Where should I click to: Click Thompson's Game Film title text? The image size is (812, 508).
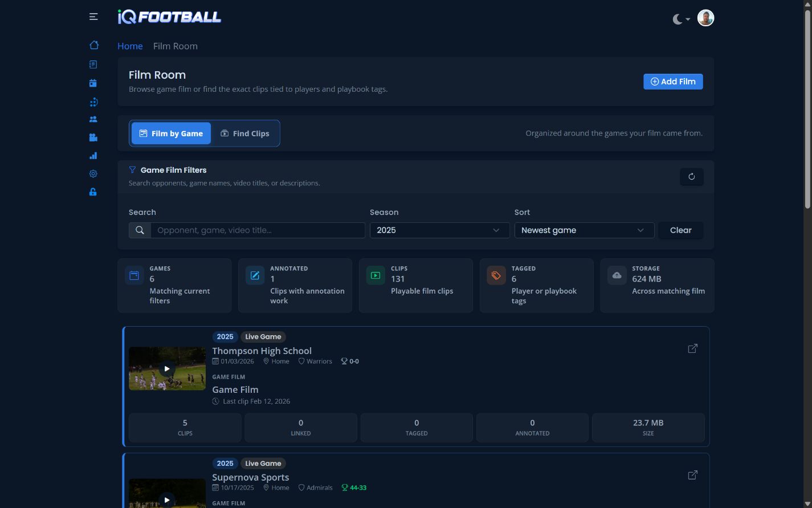(235, 389)
